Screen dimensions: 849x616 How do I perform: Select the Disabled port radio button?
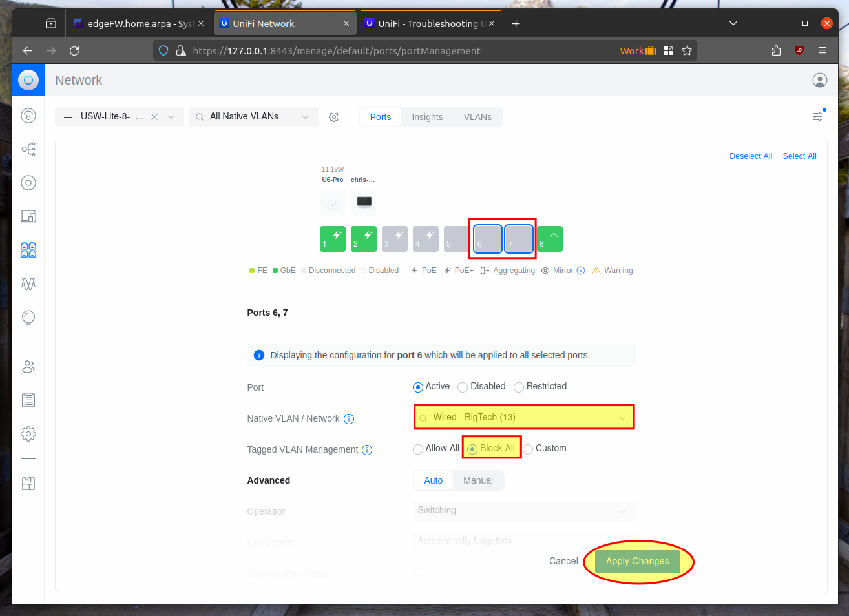pyautogui.click(x=463, y=387)
